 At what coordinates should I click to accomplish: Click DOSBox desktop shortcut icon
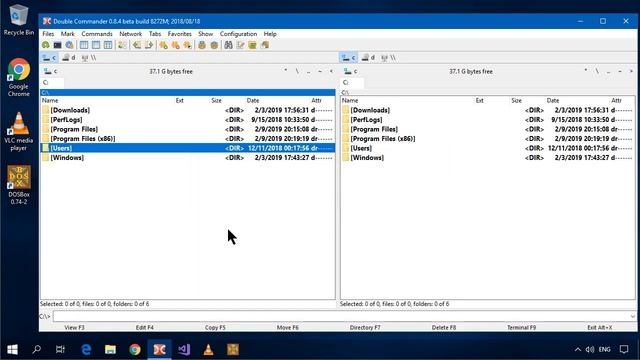pyautogui.click(x=19, y=185)
